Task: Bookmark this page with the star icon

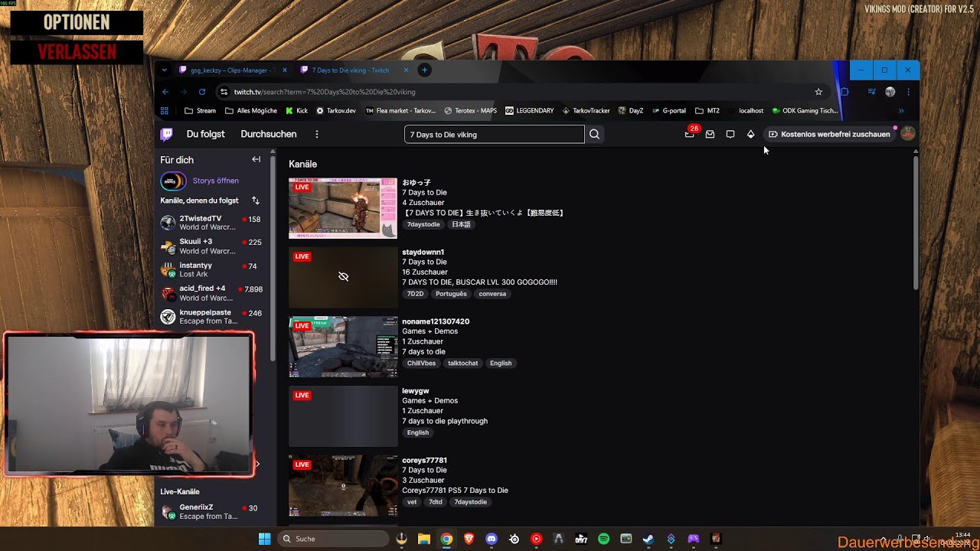Action: pyautogui.click(x=818, y=92)
